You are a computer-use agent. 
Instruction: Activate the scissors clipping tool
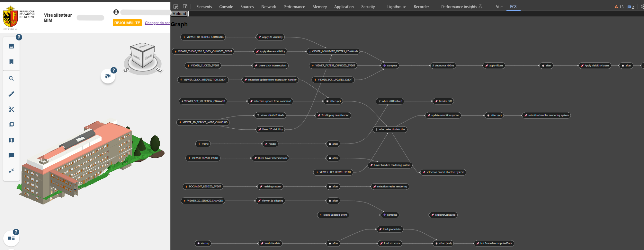(11, 109)
